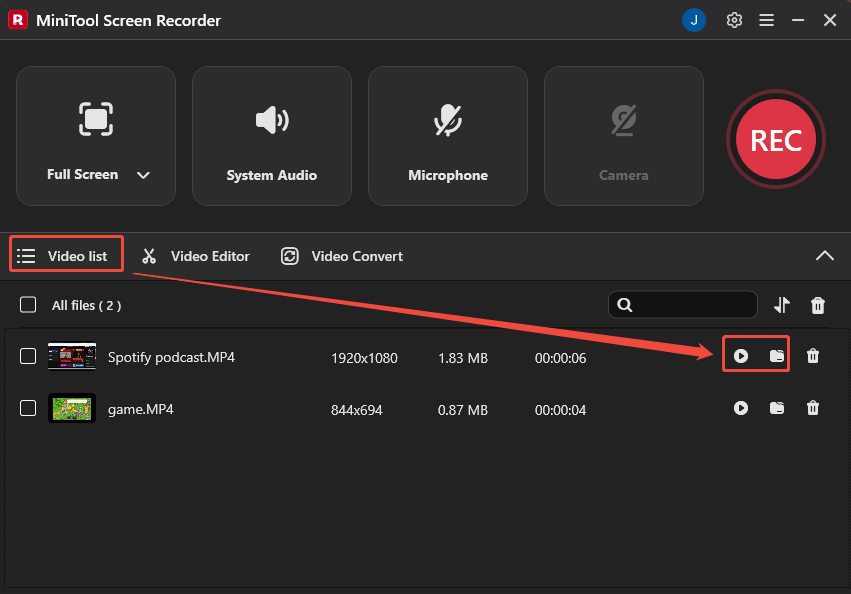Click the game.MP4 file name
The width and height of the screenshot is (851, 594).
pos(141,409)
